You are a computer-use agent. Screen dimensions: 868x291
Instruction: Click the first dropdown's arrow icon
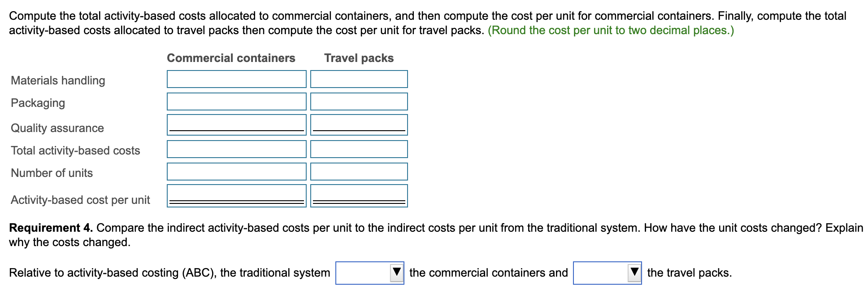tap(396, 272)
